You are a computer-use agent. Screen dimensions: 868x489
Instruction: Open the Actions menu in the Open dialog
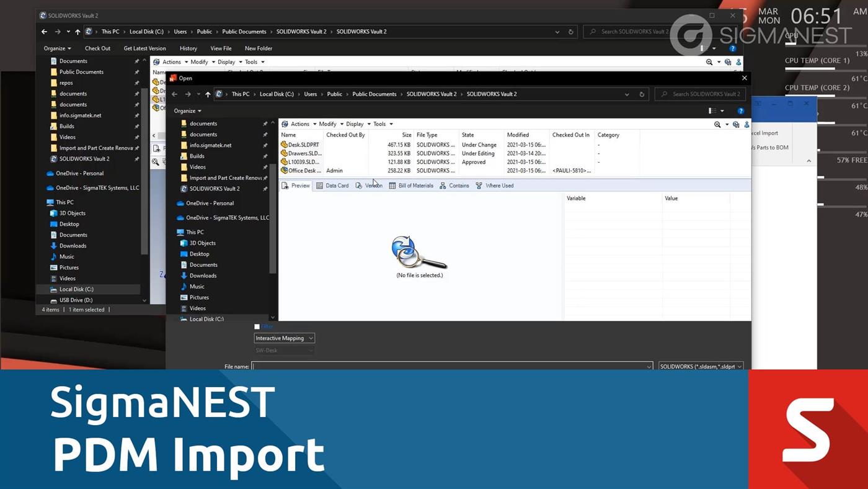click(x=299, y=124)
